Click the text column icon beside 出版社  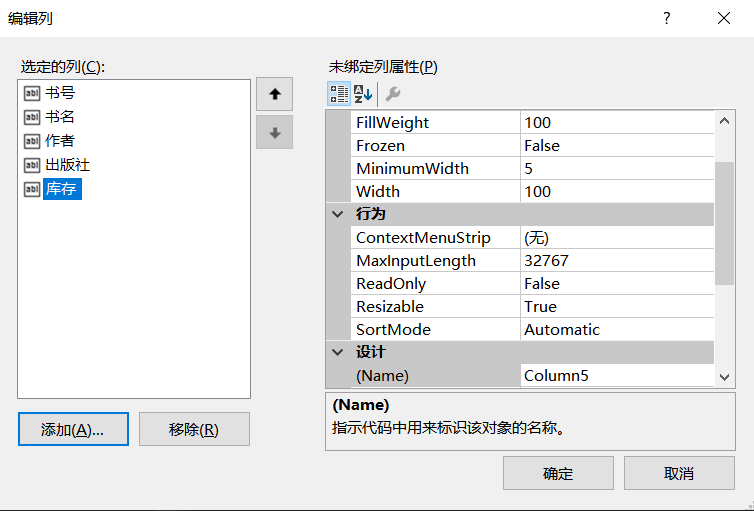(32, 165)
